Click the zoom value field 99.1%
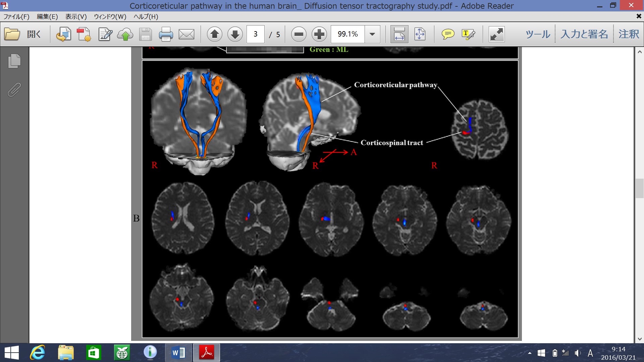644x362 pixels. click(x=347, y=34)
